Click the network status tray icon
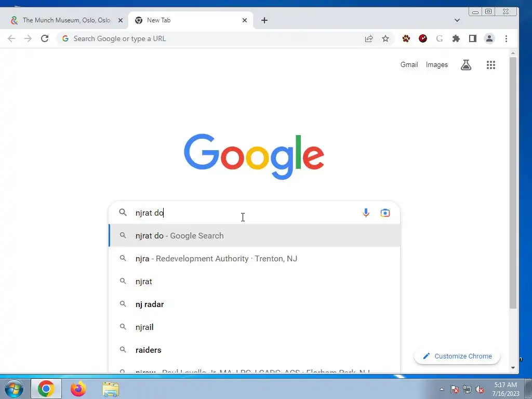Image resolution: width=532 pixels, height=399 pixels. [467, 389]
